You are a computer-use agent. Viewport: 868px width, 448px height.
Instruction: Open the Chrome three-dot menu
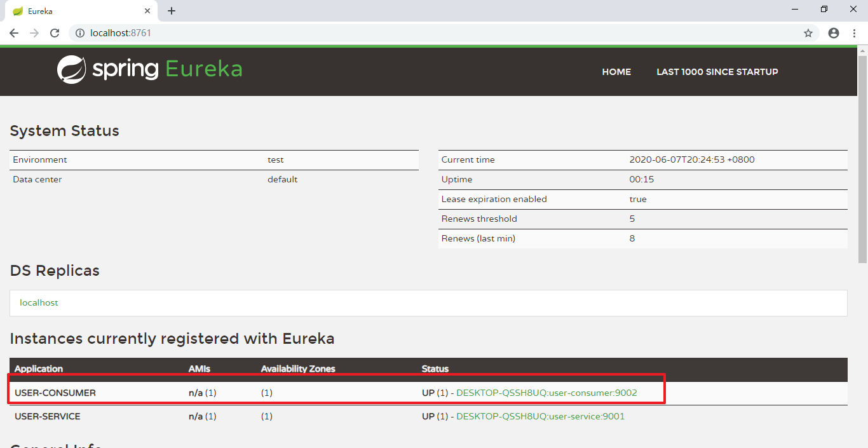click(854, 33)
